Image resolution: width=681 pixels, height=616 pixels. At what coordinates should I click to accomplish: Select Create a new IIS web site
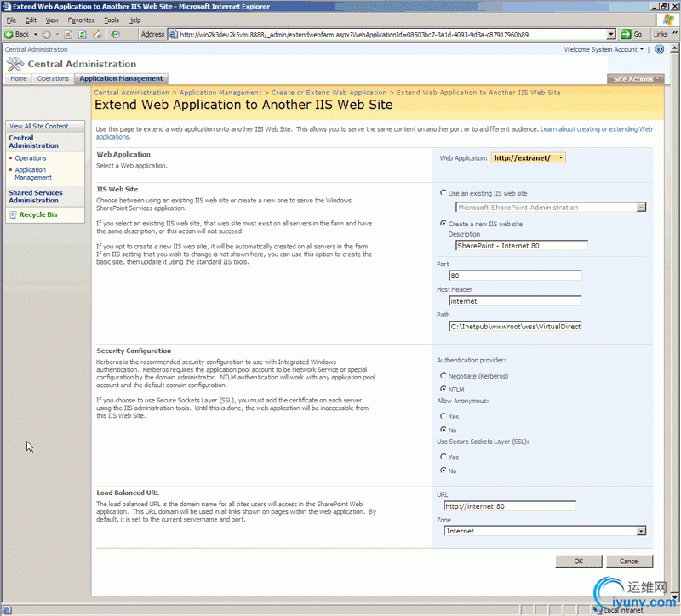point(443,223)
